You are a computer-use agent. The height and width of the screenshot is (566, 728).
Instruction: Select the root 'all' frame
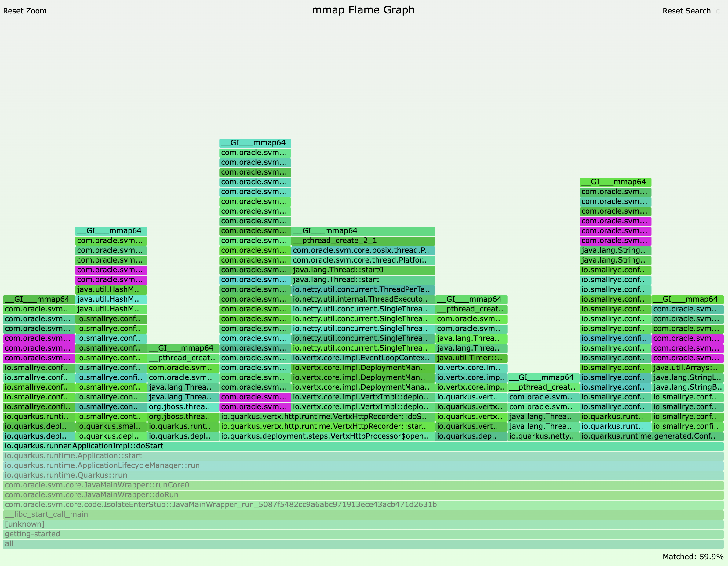[x=363, y=544]
